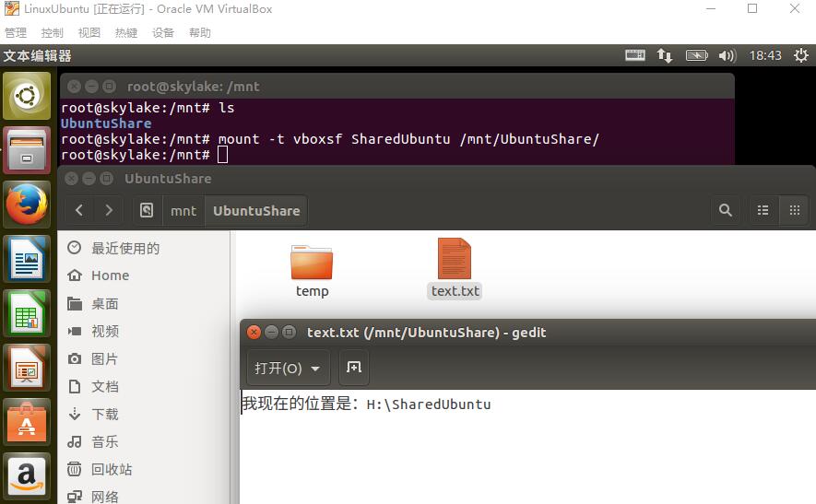The height and width of the screenshot is (504, 816).
Task: Click the root disk path icon
Action: [x=147, y=210]
